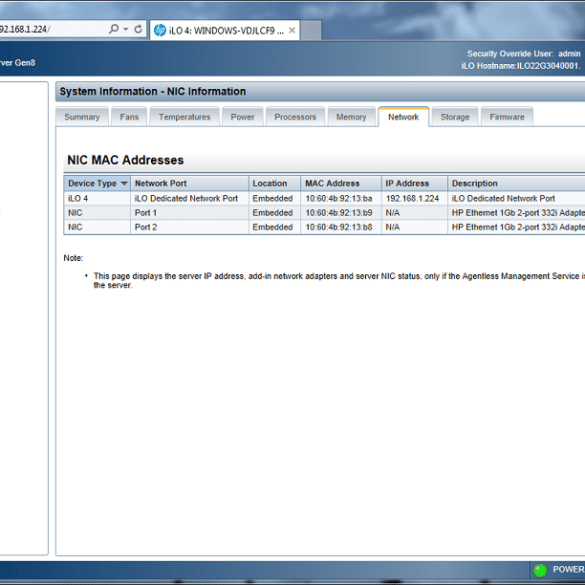This screenshot has width=585, height=585.
Task: Click the green power status indicator icon
Action: pos(540,570)
